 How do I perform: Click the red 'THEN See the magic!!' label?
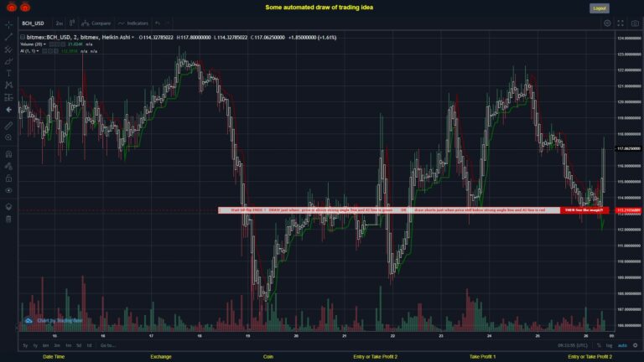[x=584, y=210]
